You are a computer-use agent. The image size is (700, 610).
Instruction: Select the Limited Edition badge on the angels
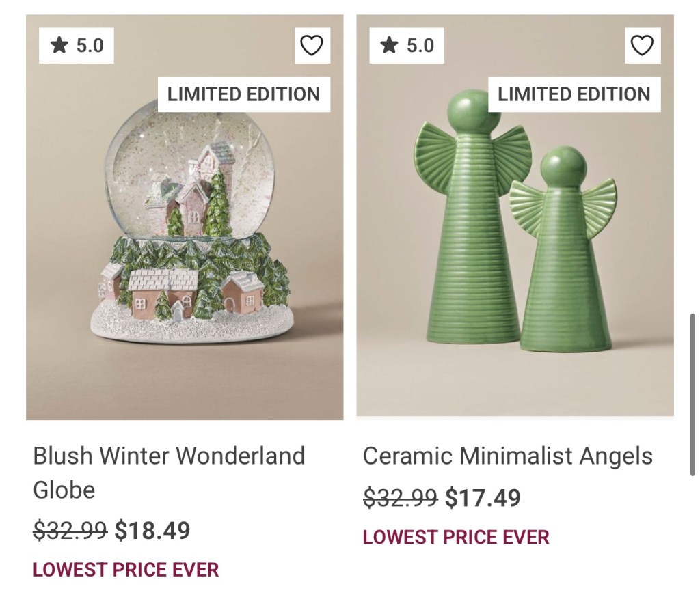[574, 94]
